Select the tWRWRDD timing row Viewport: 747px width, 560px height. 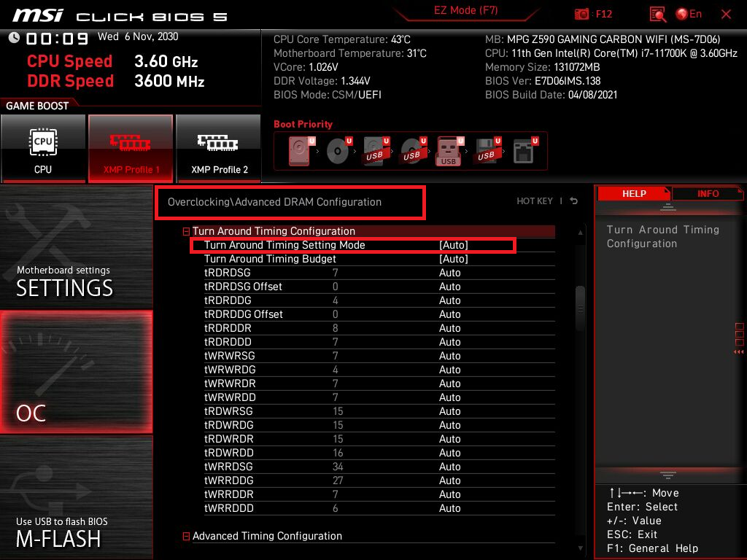point(379,397)
